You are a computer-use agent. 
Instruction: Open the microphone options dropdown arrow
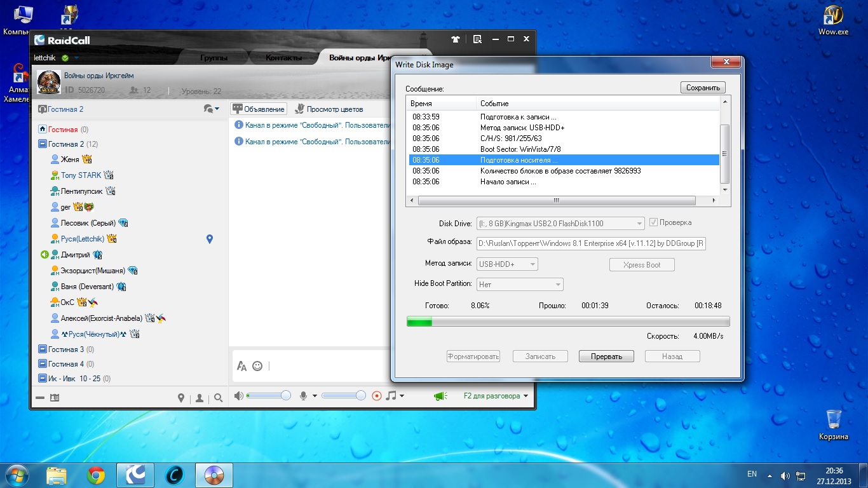(315, 396)
